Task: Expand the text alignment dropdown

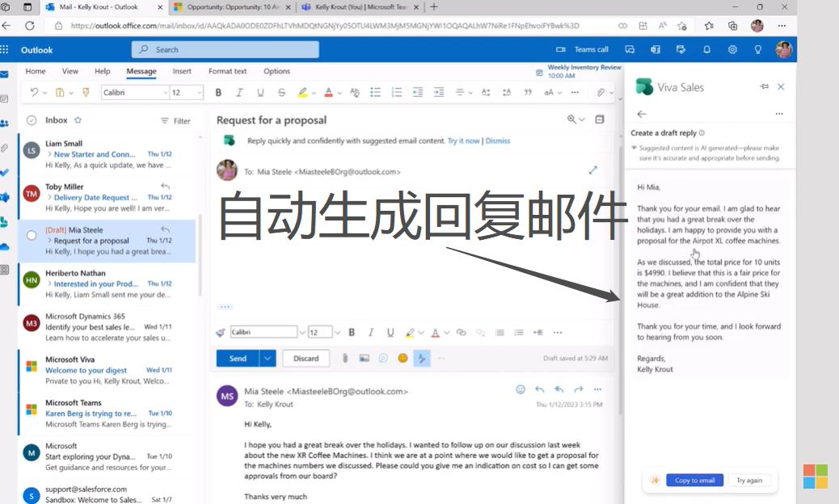Action: pos(470,93)
